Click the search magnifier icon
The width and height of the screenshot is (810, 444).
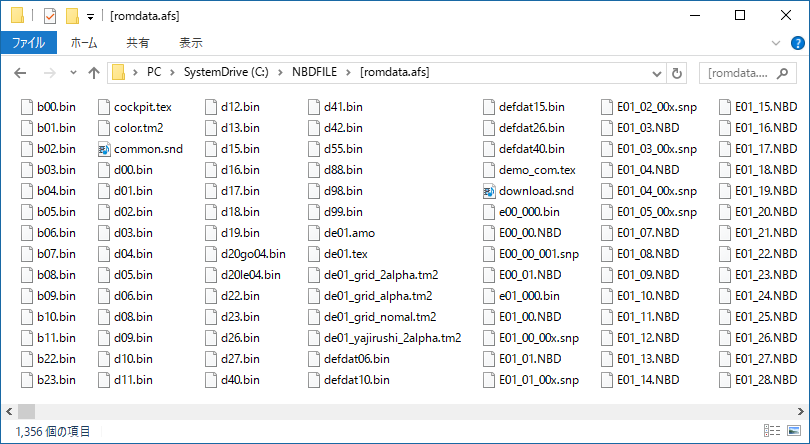[783, 73]
